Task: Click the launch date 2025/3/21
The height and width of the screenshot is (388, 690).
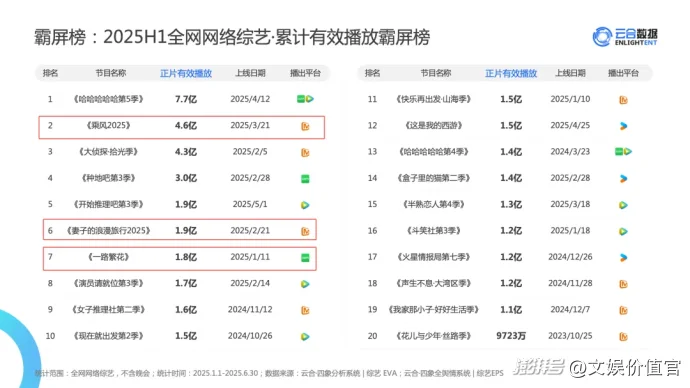Action: pyautogui.click(x=250, y=125)
